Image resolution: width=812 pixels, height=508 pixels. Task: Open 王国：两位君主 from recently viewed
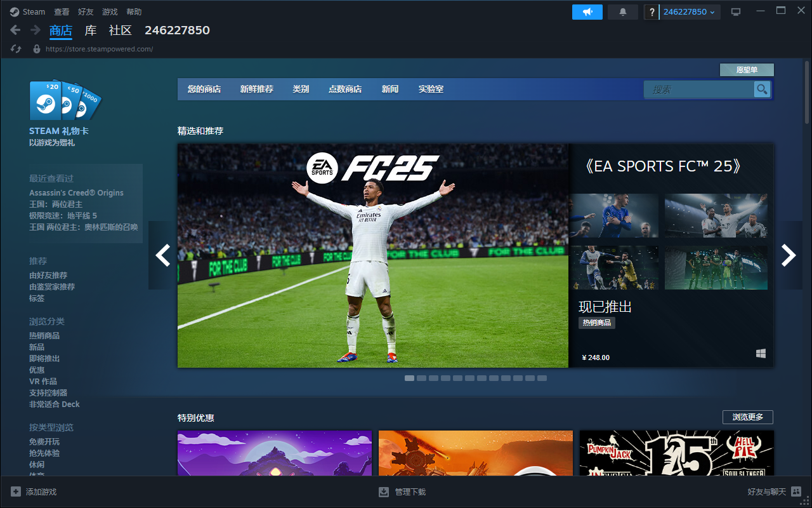coord(56,204)
